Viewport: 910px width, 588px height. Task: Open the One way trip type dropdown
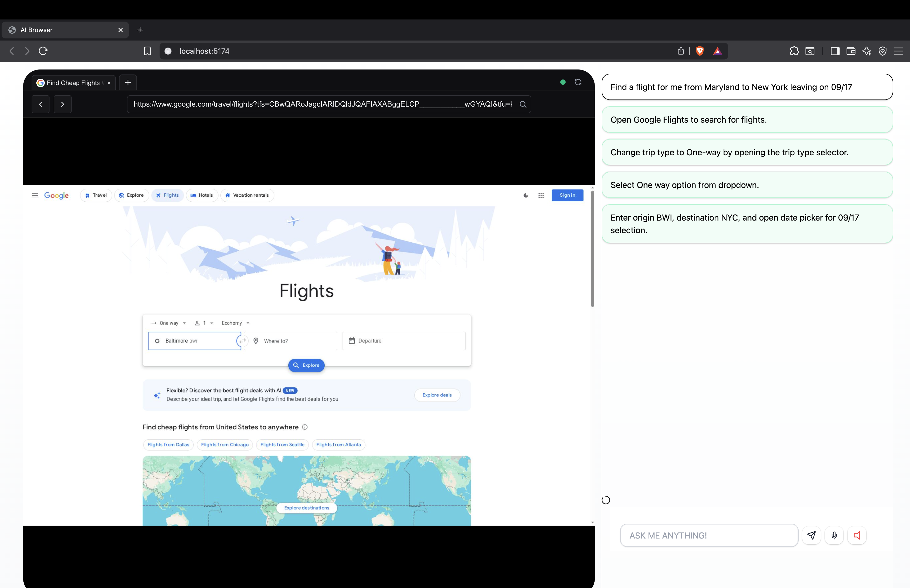click(169, 323)
